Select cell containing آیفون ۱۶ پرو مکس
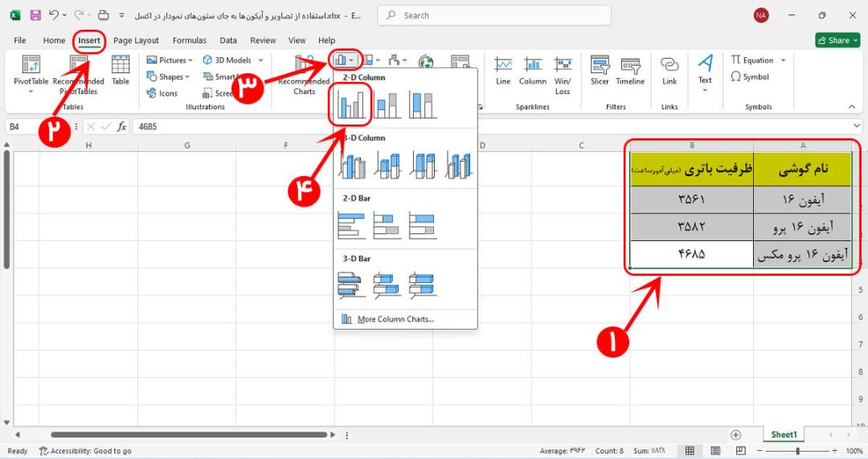The width and height of the screenshot is (868, 459). click(x=803, y=254)
